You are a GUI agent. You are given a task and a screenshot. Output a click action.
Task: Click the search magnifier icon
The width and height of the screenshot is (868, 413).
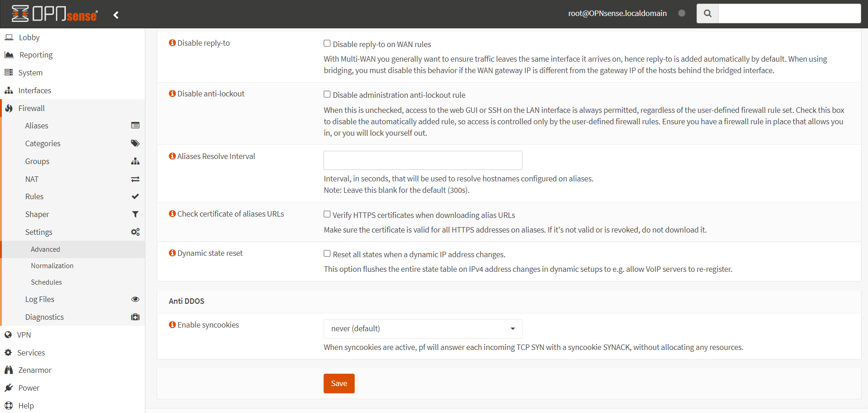coord(707,14)
